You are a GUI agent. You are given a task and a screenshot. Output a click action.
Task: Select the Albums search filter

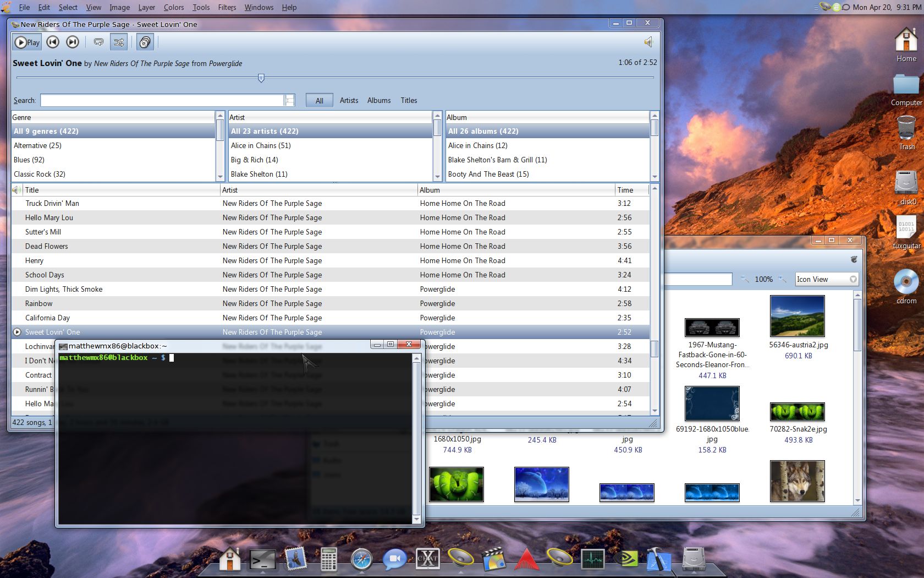[x=379, y=101]
